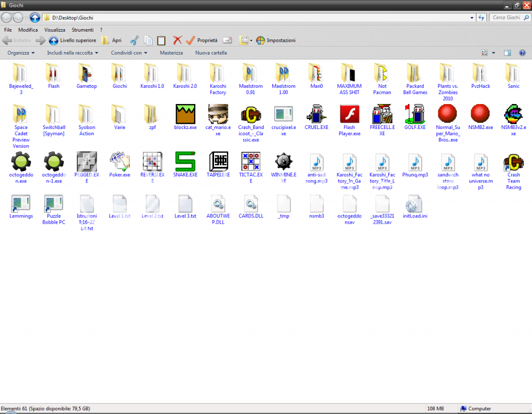Toggle the preview pane button
This screenshot has width=532, height=414.
508,53
